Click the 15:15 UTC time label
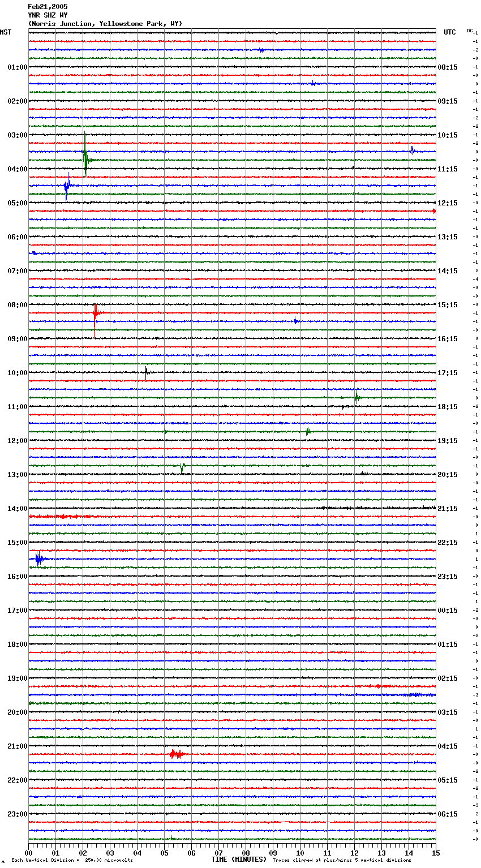This screenshot has width=481, height=868. click(448, 305)
